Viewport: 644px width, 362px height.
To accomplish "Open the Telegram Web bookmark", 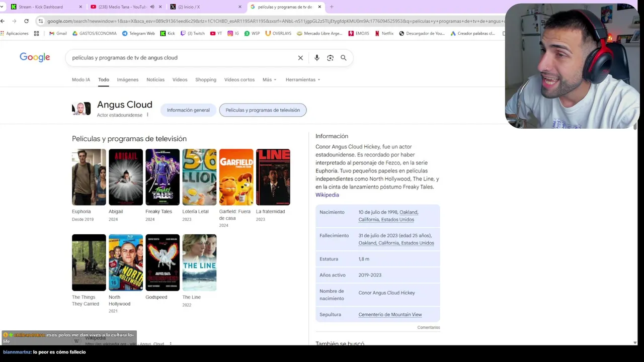I will click(138, 34).
